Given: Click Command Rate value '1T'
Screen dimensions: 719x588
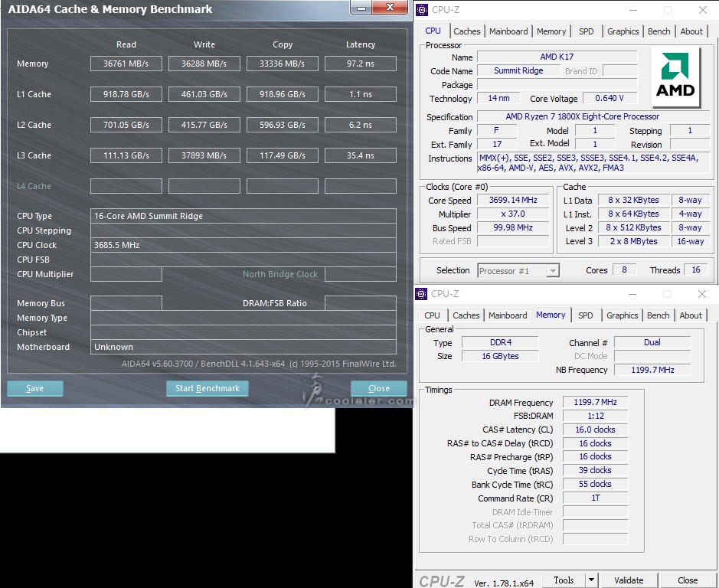Looking at the screenshot, I should coord(595,498).
